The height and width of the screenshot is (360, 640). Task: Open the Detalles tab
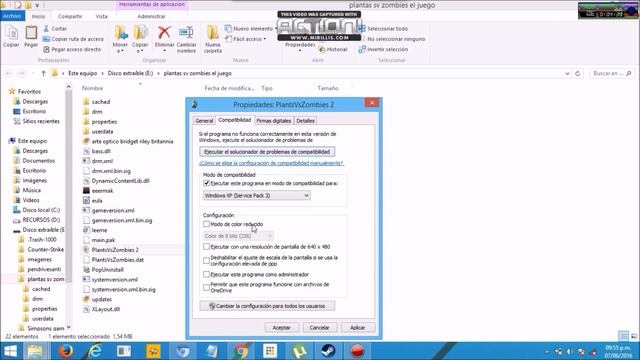click(305, 121)
